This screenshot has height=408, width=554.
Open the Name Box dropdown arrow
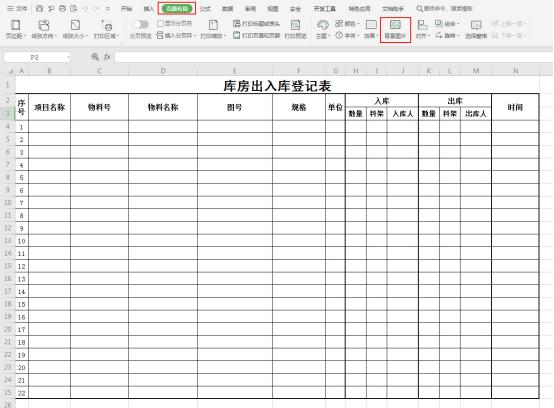(x=68, y=57)
